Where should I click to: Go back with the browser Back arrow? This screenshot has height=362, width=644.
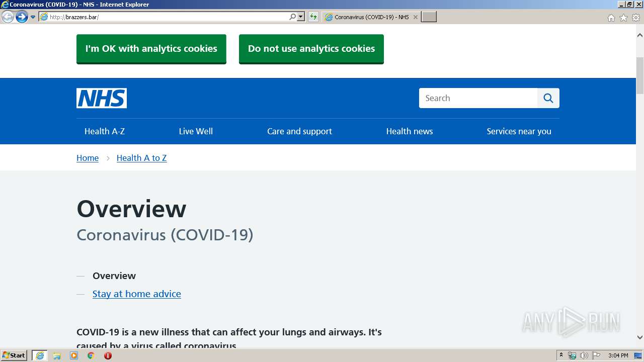click(8, 17)
